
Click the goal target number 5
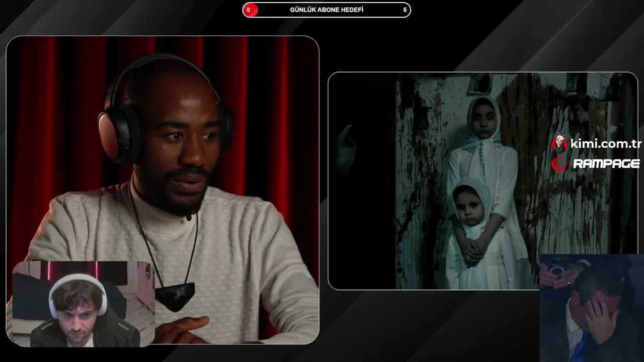coord(405,10)
